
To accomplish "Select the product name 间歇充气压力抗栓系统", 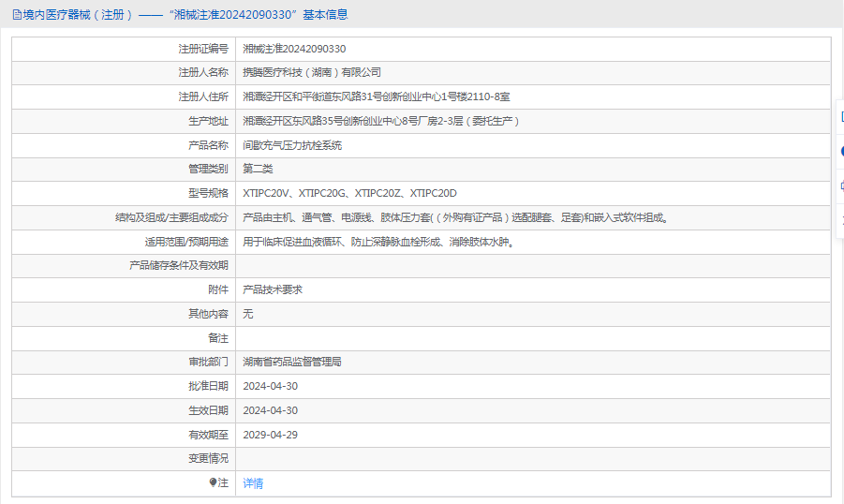I will pyautogui.click(x=292, y=145).
